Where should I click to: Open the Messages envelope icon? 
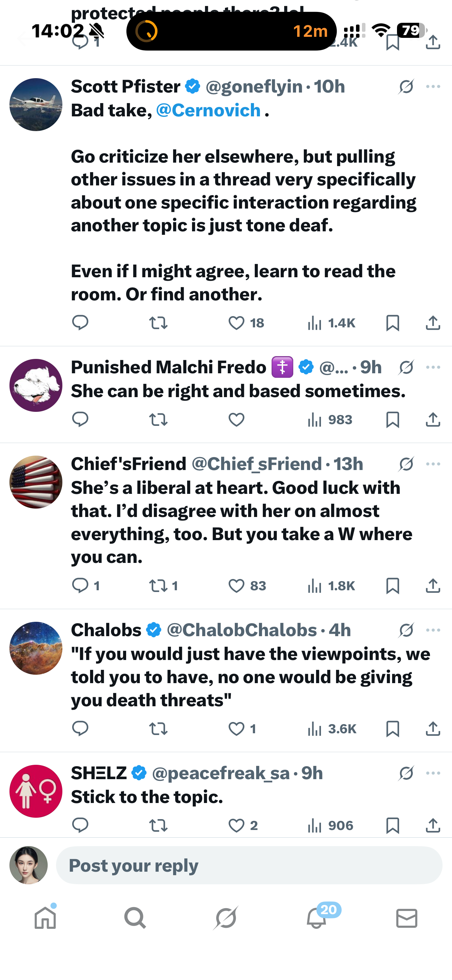pos(406,918)
